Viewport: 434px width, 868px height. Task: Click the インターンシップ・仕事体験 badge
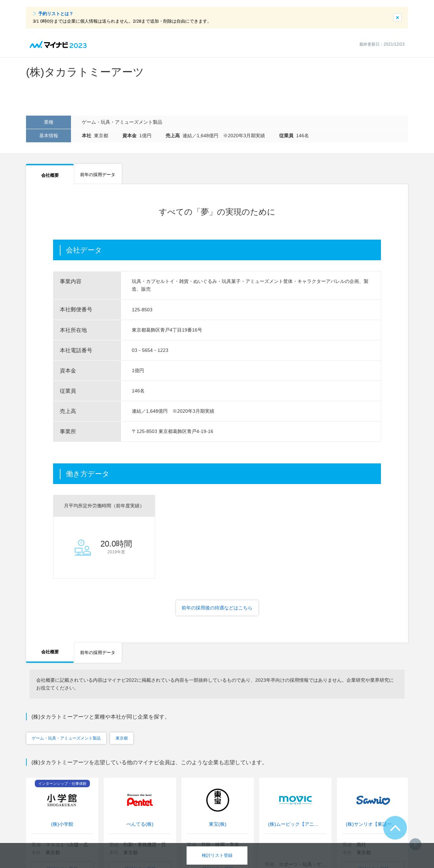click(62, 783)
